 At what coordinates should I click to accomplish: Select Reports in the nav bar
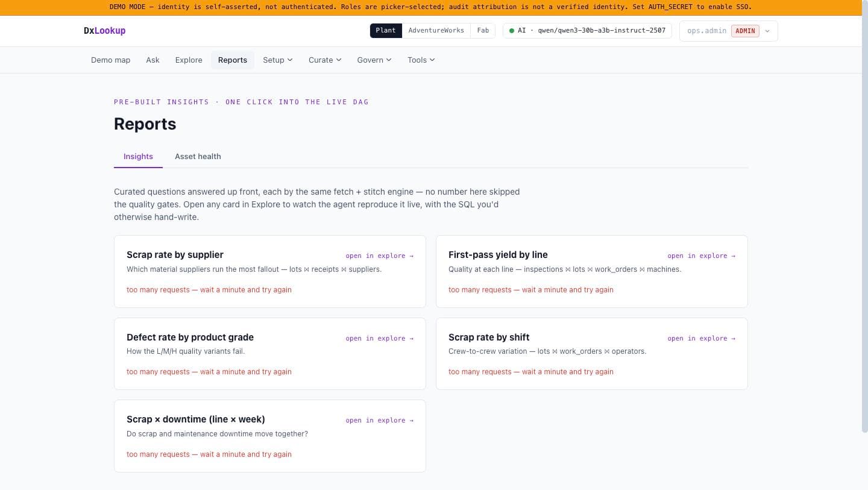click(233, 60)
